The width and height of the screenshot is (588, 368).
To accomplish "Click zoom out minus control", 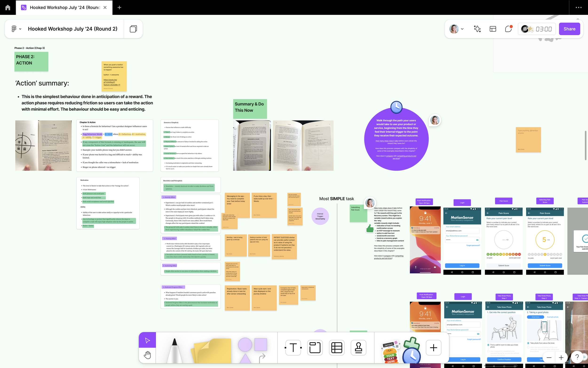I will 549,358.
